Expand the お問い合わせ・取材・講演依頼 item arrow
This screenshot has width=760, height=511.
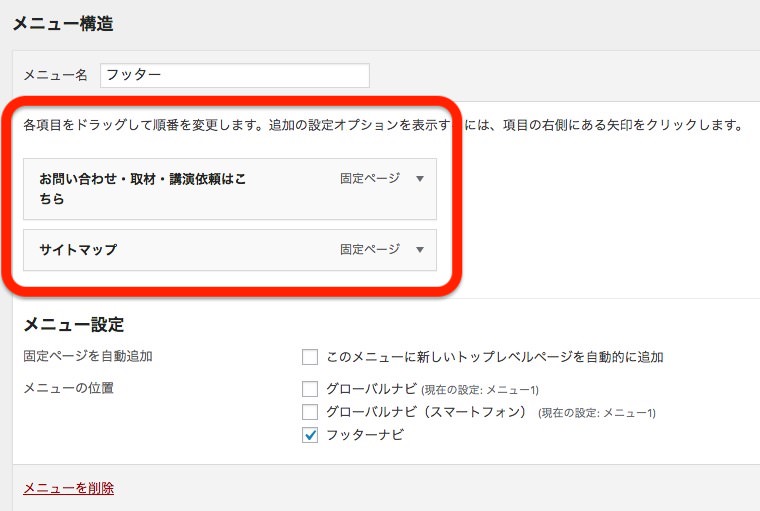click(x=420, y=179)
